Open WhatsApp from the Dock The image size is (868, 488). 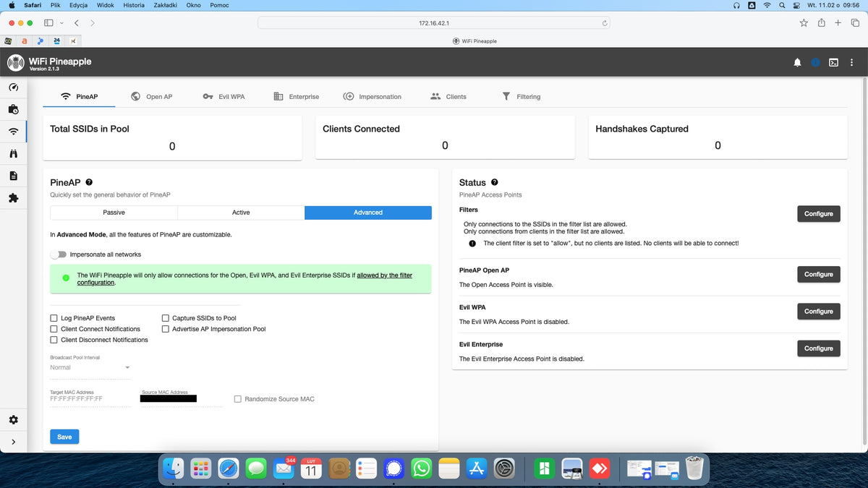(x=421, y=468)
